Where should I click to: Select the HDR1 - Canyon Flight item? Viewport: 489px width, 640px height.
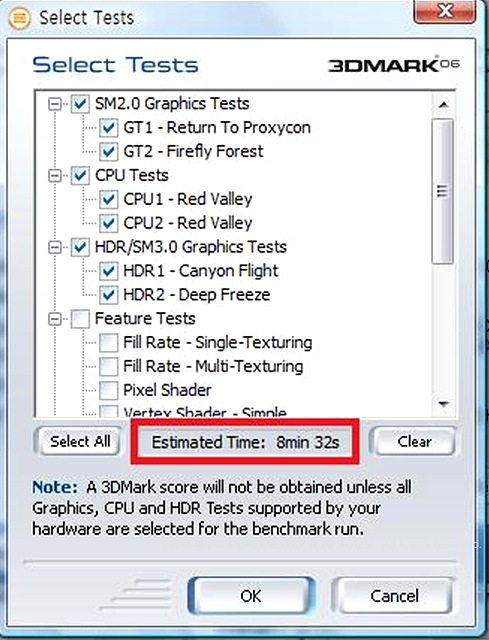coord(201,271)
